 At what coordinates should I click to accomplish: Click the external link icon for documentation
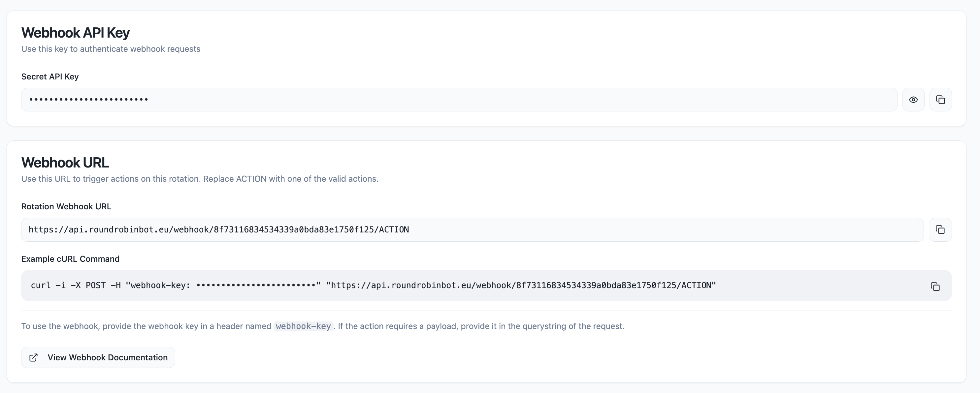pos(33,357)
